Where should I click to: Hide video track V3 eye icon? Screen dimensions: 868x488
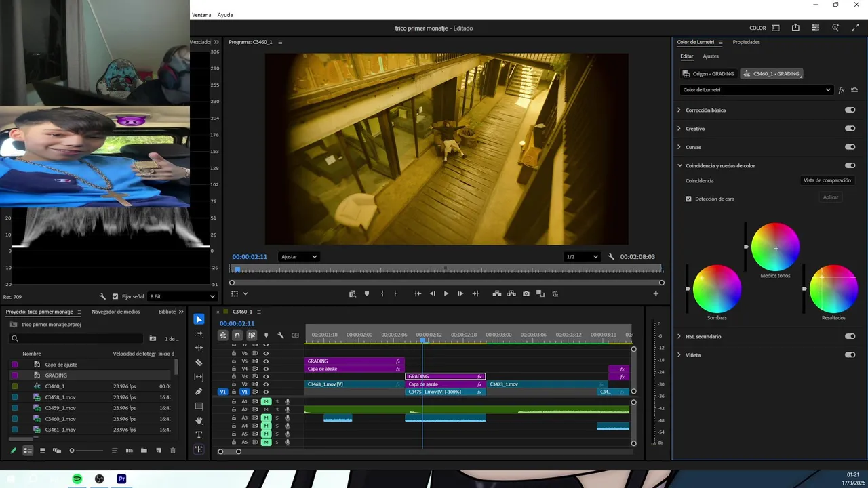coord(266,377)
